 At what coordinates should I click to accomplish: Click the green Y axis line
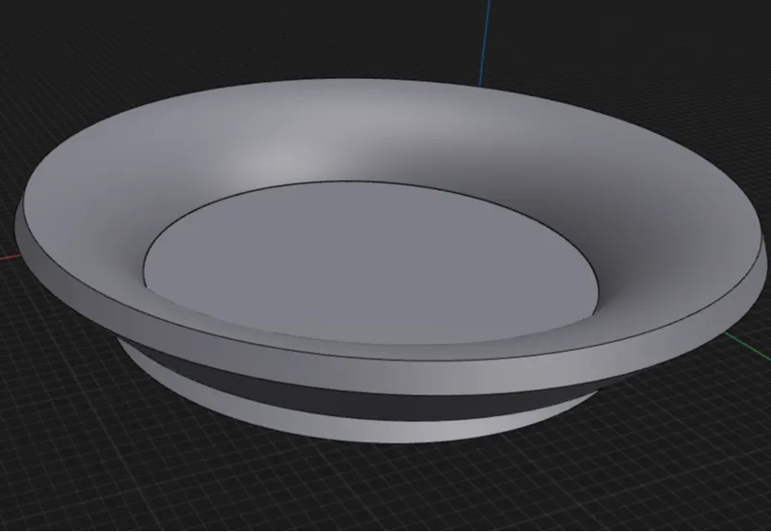pyautogui.click(x=748, y=346)
